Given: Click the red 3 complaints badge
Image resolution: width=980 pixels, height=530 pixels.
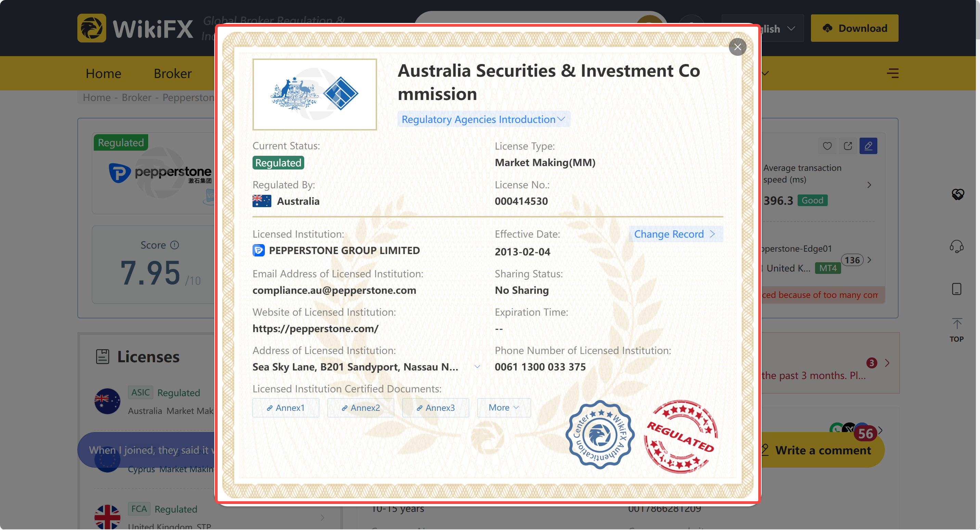Looking at the screenshot, I should [872, 363].
